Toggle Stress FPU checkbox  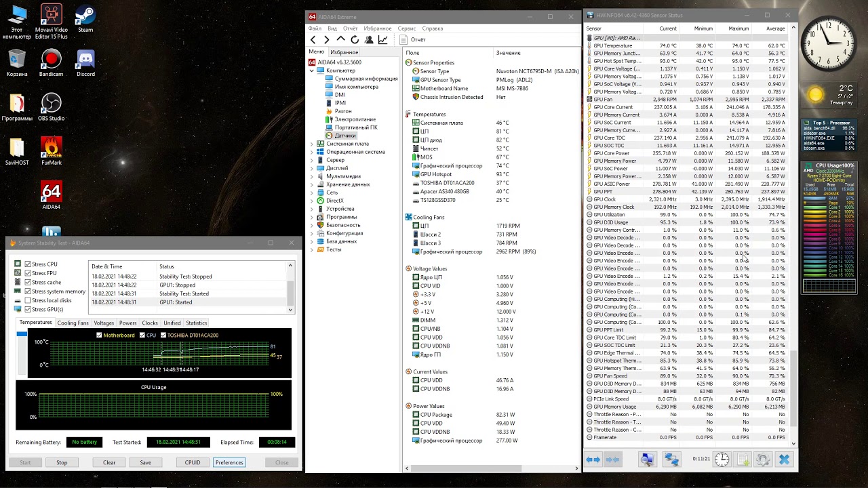(28, 273)
